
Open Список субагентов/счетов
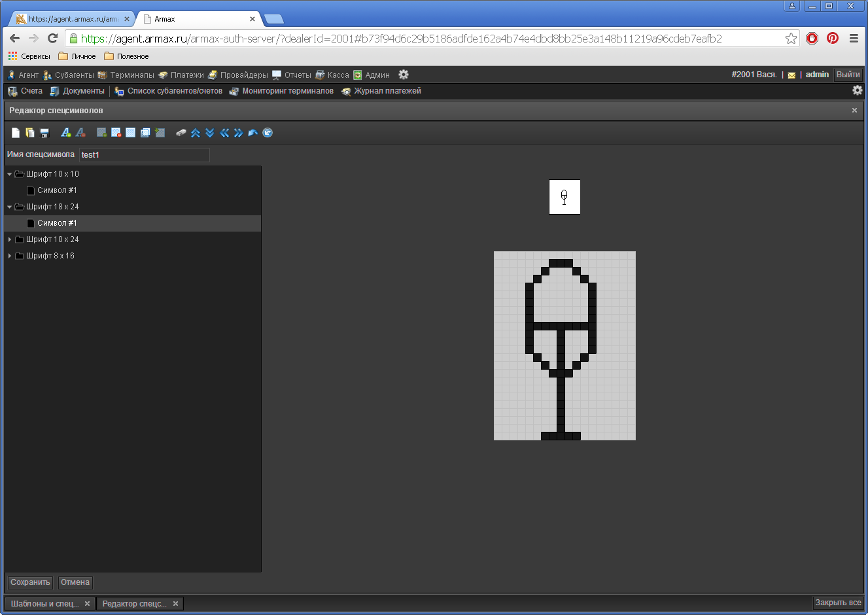pos(168,91)
